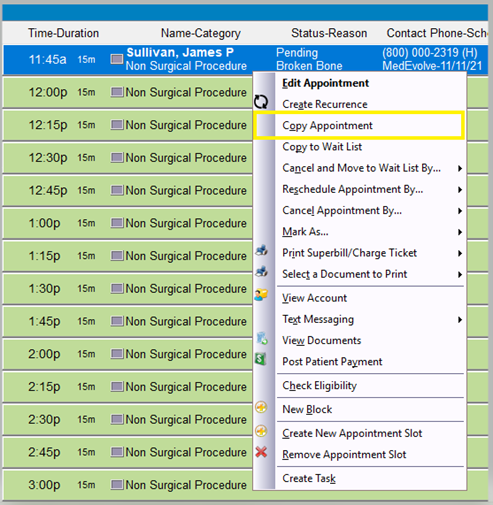Expand the Reschedule Appointment By submenu arrow
The height and width of the screenshot is (505, 493).
point(460,190)
